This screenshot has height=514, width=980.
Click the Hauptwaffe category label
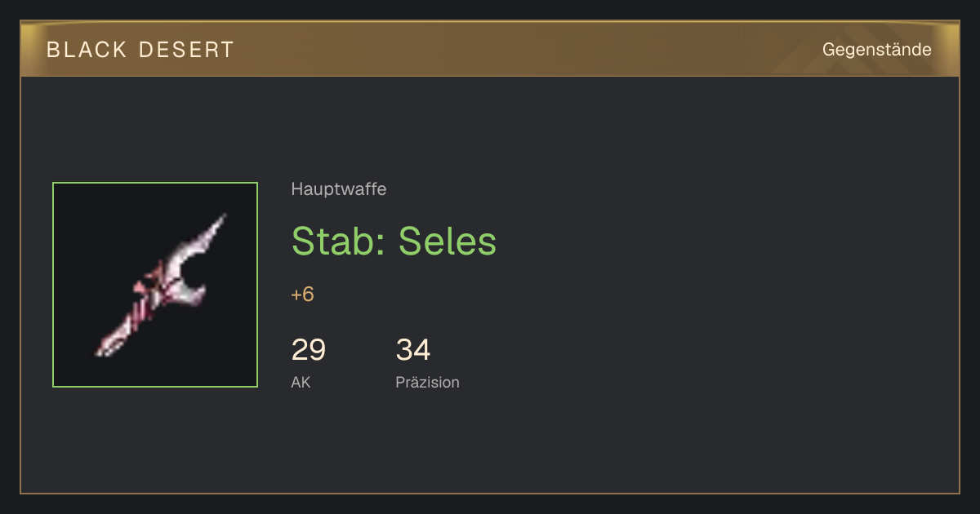click(338, 189)
